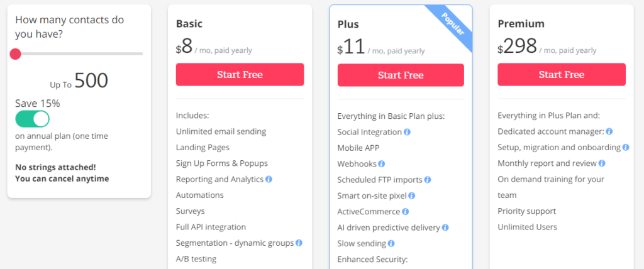Click info icon next to Reporting and Analytics
The image size is (644, 269).
tap(269, 179)
